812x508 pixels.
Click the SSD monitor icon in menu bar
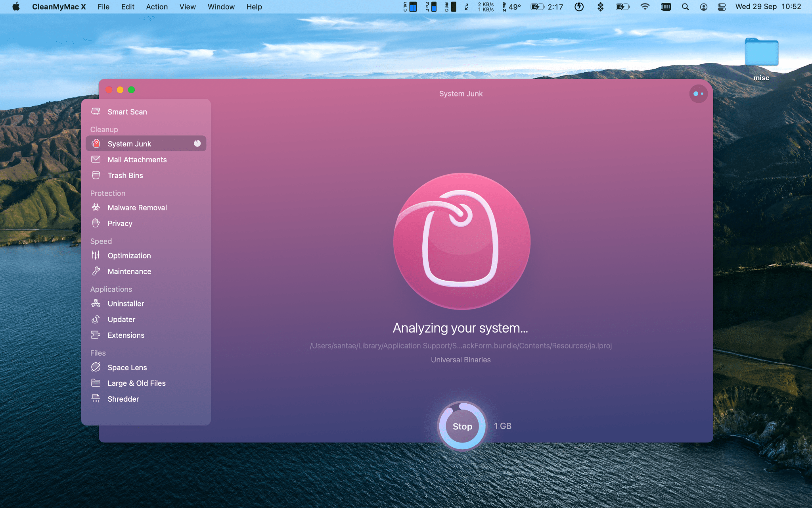click(x=450, y=7)
